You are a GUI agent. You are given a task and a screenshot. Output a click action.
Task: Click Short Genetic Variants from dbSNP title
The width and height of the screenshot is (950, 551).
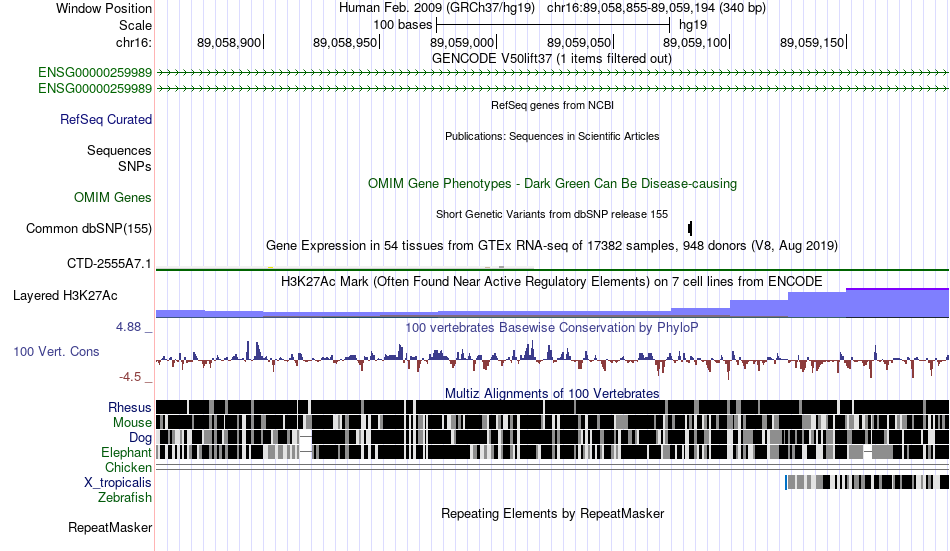click(552, 215)
